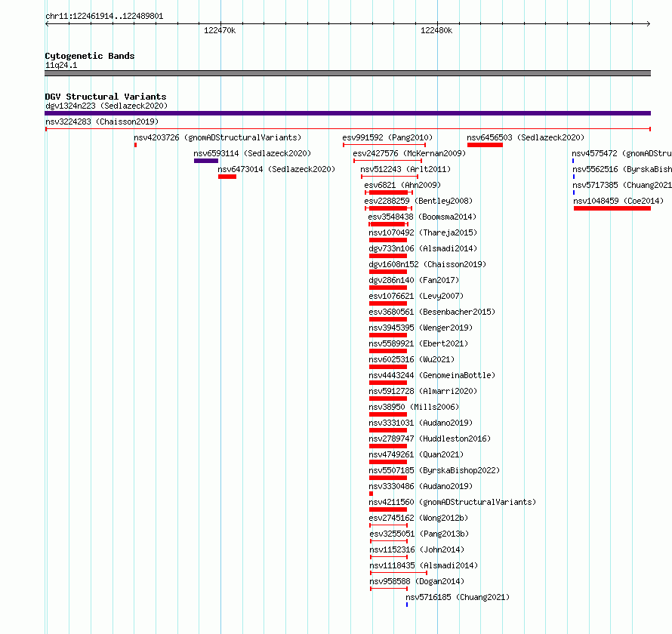
Task: Click the purple bar under nsv6593114
Action: click(x=205, y=161)
